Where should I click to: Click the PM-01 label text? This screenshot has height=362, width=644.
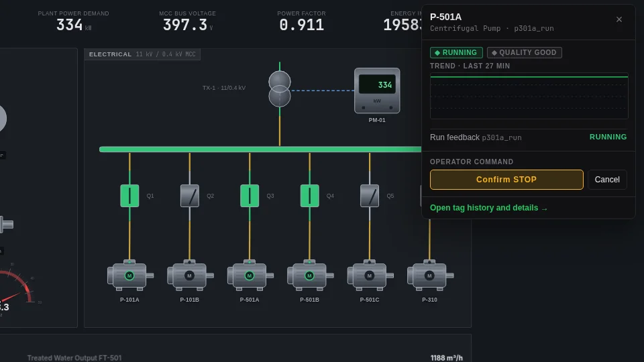377,120
